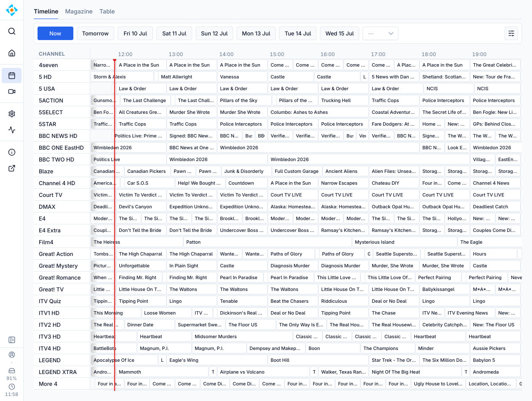Open Columbo: Ashes to Ashes on 5SELECT
This screenshot has width=532, height=401.
click(x=318, y=112)
